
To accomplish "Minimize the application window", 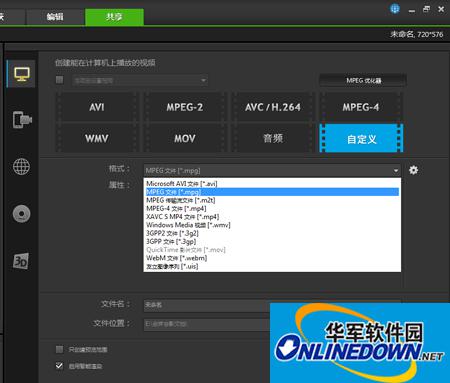I will [x=412, y=10].
